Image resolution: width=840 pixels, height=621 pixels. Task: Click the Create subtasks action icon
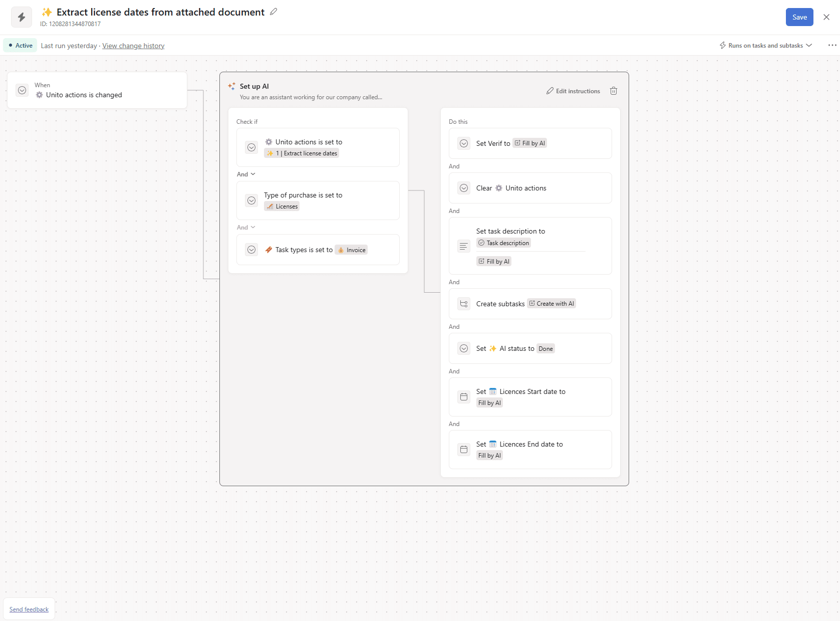click(464, 304)
